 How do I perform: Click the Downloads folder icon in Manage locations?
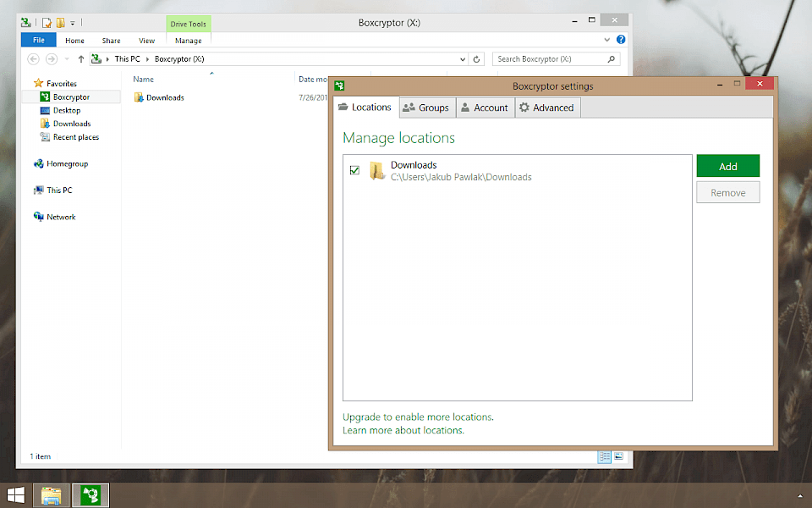tap(376, 170)
